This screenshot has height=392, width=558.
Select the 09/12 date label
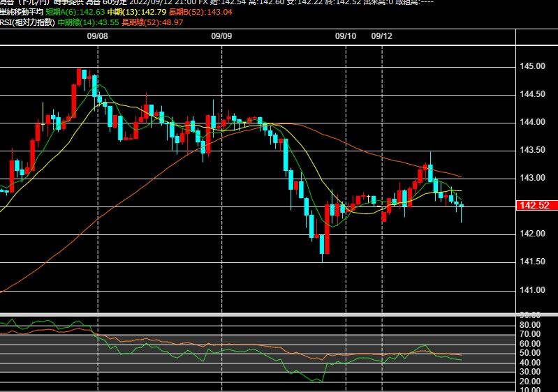pyautogui.click(x=381, y=36)
